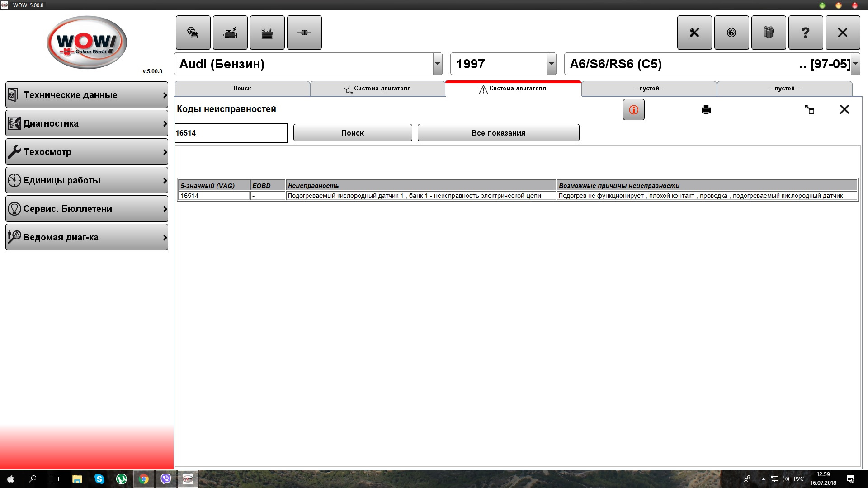The image size is (868, 488).
Task: Click the Поиск search button
Action: (x=353, y=133)
